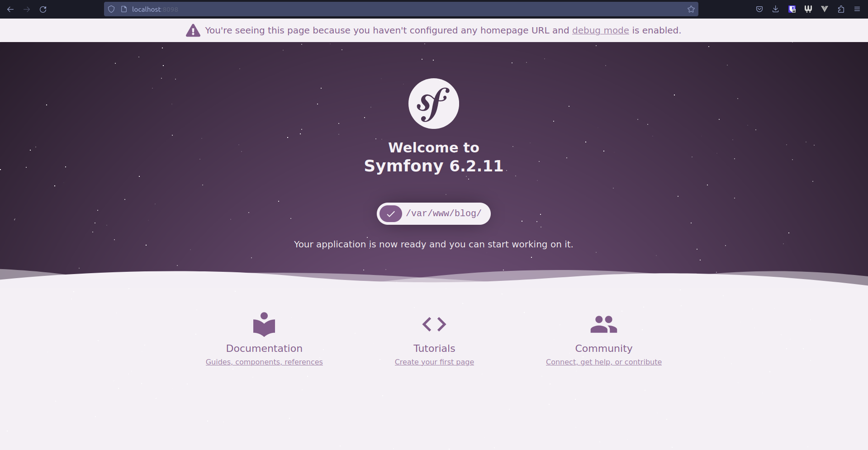Image resolution: width=868 pixels, height=450 pixels.
Task: Click the browser forward arrow
Action: coord(27,9)
